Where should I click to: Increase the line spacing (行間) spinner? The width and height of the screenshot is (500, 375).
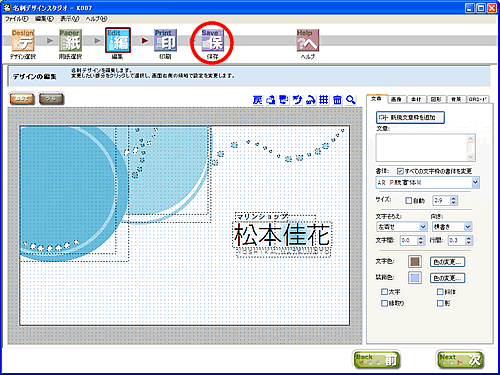click(x=469, y=238)
